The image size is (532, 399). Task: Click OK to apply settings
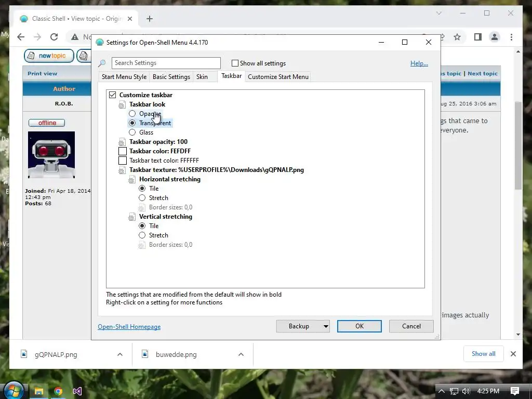(x=360, y=326)
